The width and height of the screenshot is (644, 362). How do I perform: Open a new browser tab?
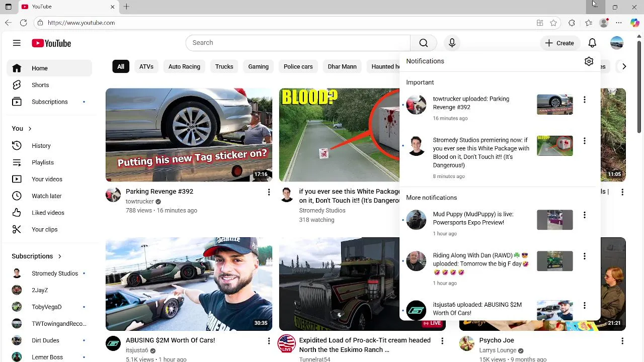(x=126, y=7)
